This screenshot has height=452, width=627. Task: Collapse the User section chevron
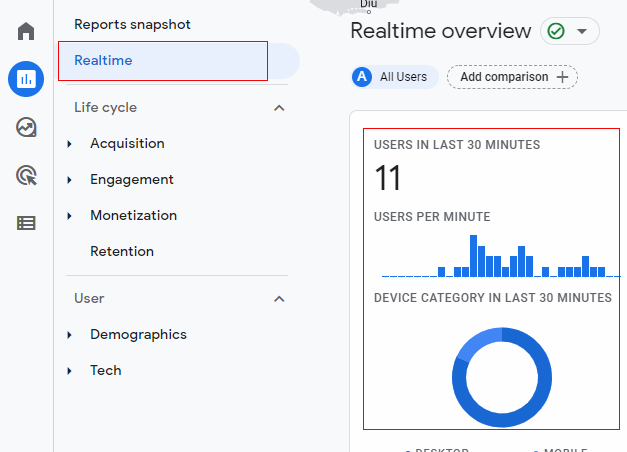(279, 299)
